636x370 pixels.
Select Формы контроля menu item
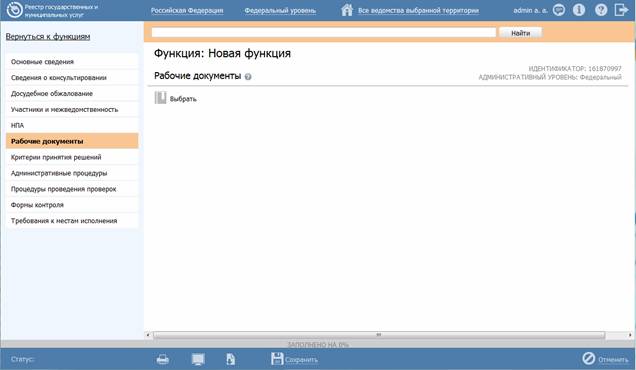pos(72,205)
